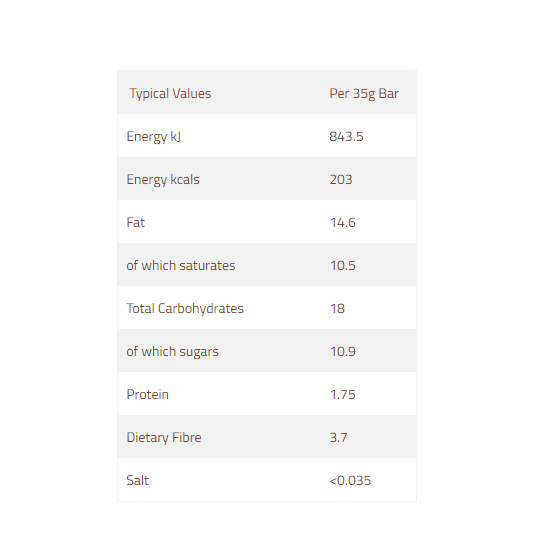This screenshot has width=560, height=560.
Task: Select the <0.035 salt value
Action: click(350, 481)
